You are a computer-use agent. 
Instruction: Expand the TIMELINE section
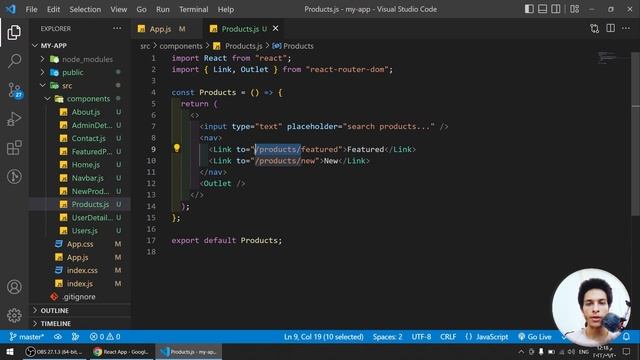(80, 324)
